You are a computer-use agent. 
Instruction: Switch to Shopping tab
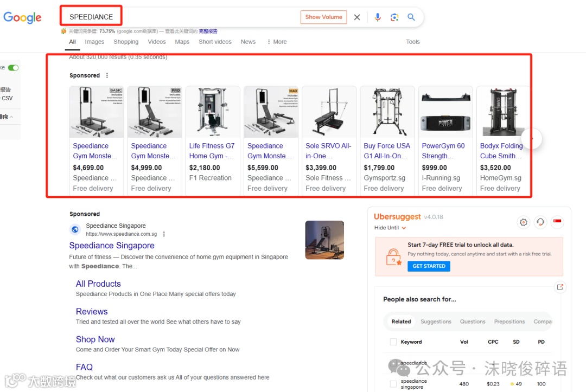tap(126, 42)
